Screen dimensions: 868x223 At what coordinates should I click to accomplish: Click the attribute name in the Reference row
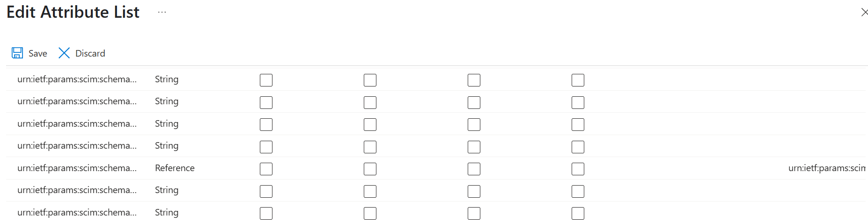coord(77,168)
